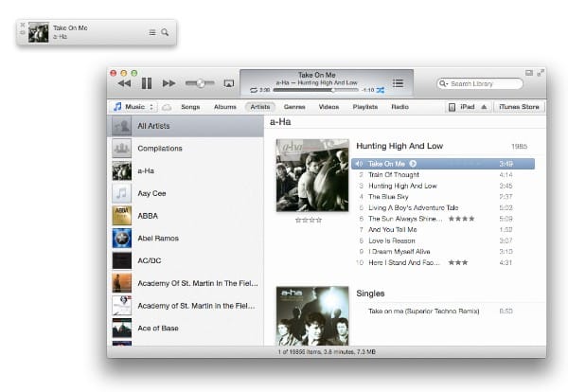Switch to the MiniPlayer
568x392 pixels.
tap(529, 73)
